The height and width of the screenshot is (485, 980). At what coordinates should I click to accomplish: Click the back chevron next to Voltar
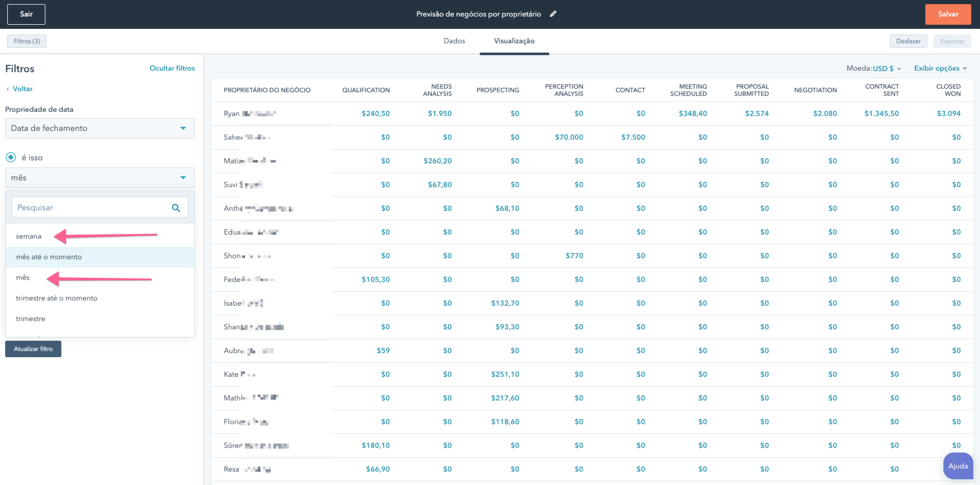pos(7,89)
